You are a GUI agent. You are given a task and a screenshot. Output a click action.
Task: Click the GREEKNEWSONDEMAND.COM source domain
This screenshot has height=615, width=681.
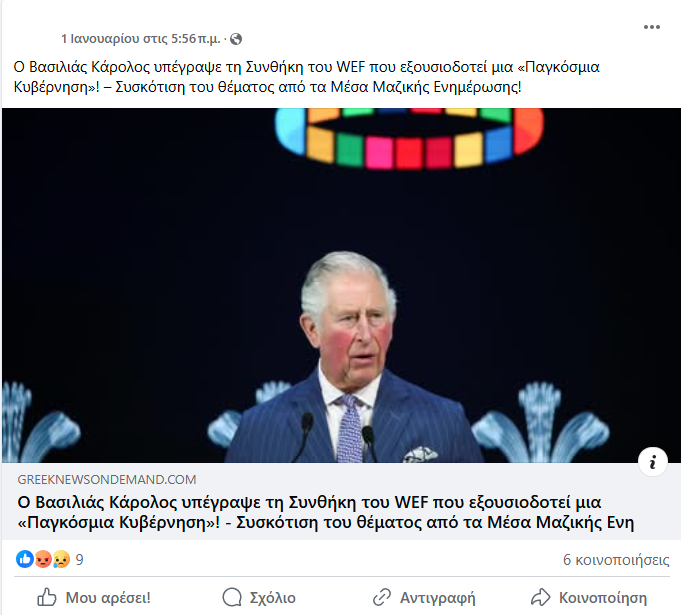[107, 479]
